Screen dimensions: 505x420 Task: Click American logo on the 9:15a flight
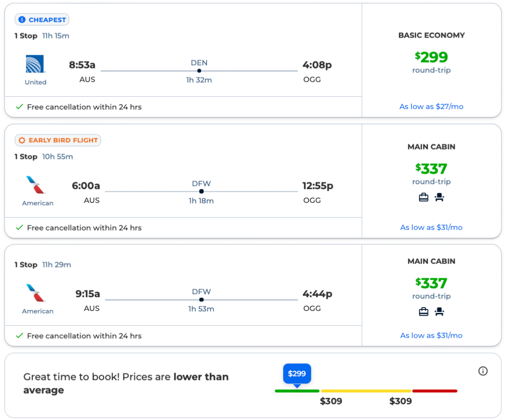pos(36,293)
